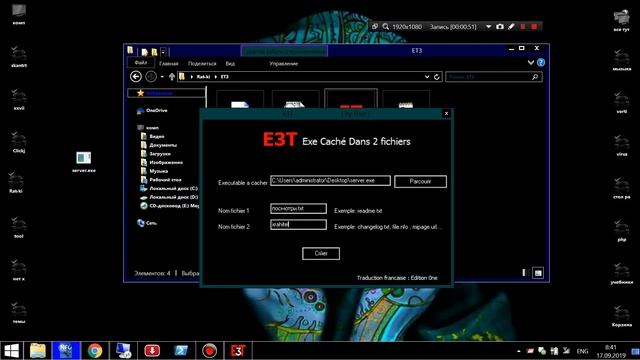Expand the address bar history dropdown
The height and width of the screenshot is (360, 640).
427,77
